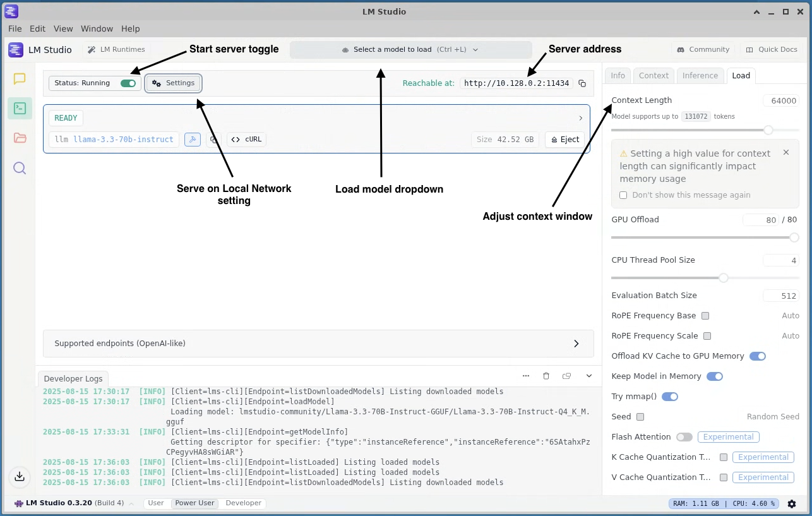Enable Flash Attention experimental toggle
This screenshot has height=516, width=812.
[684, 436]
